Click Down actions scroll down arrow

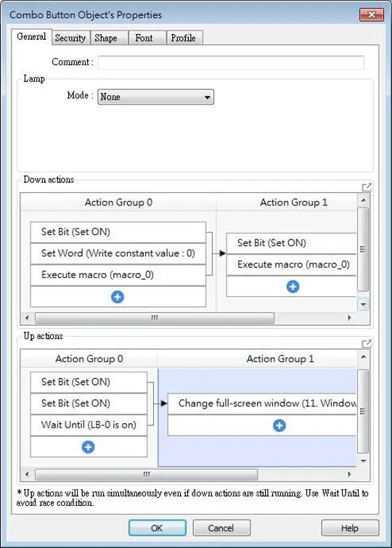(363, 304)
